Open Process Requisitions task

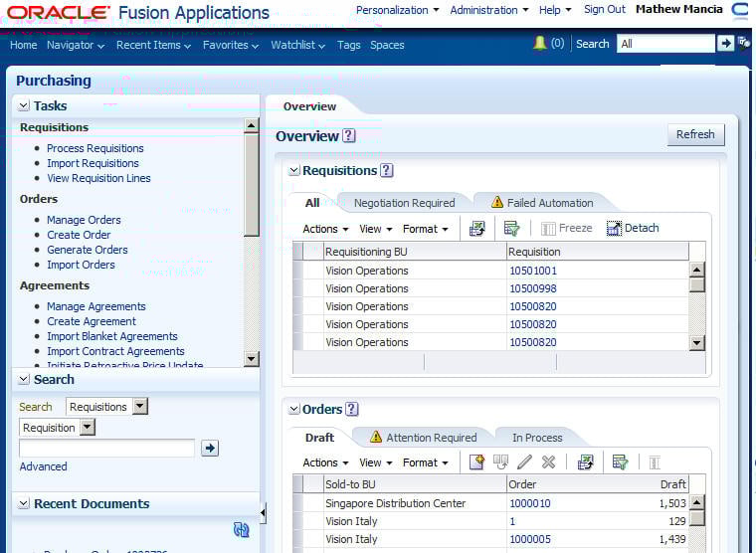94,148
